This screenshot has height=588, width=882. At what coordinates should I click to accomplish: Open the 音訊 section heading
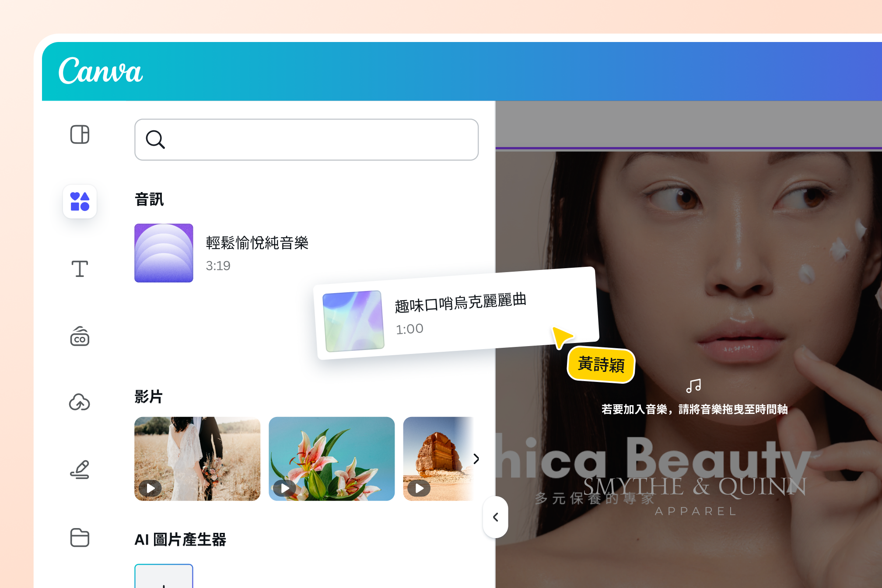149,199
